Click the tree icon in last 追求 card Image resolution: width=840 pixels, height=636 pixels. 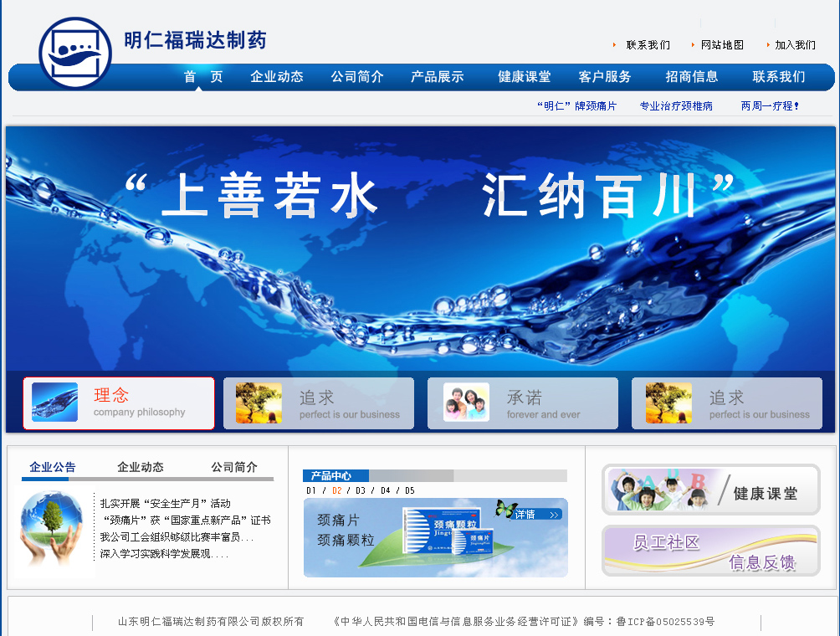668,403
